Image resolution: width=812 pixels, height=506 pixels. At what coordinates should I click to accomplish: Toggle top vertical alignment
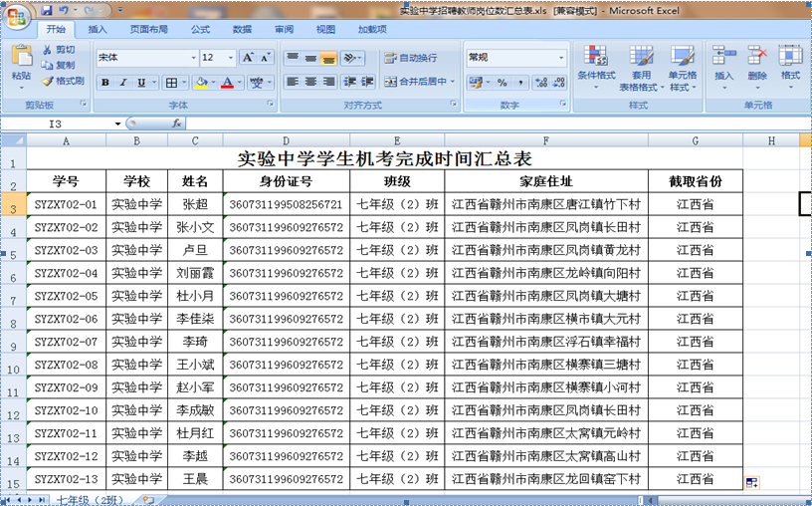(x=293, y=58)
